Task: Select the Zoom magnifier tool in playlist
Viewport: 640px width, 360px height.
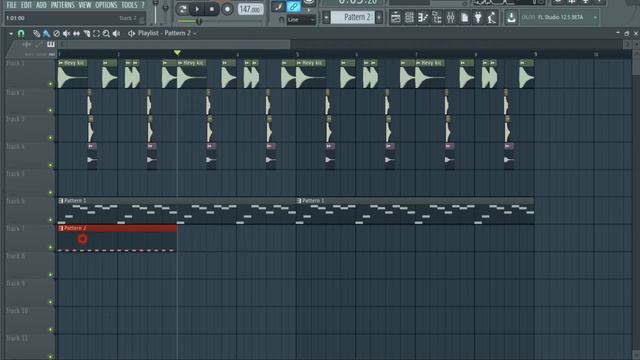Action: click(106, 33)
